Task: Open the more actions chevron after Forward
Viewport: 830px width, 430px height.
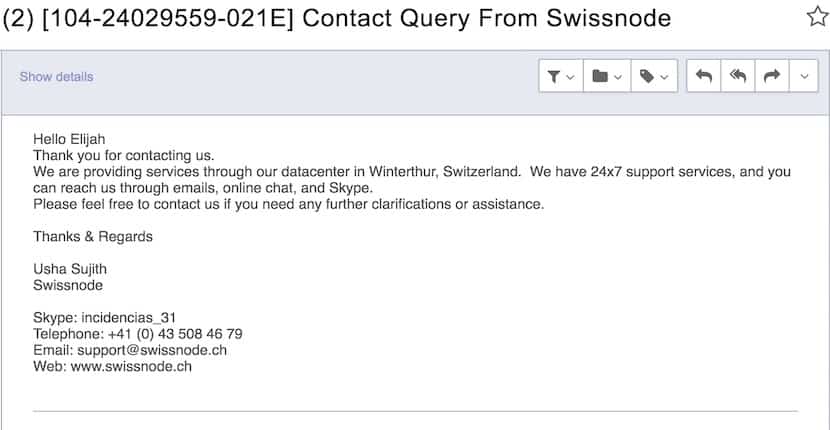Action: [804, 76]
